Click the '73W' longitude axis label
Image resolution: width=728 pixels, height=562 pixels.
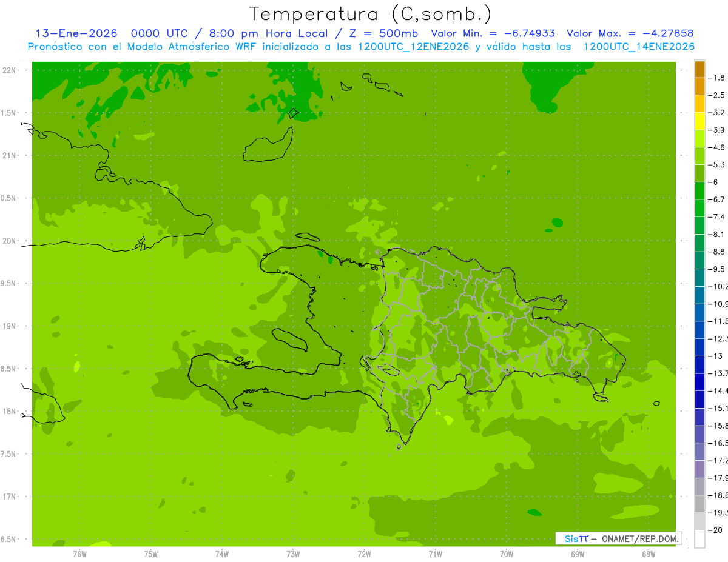293,554
